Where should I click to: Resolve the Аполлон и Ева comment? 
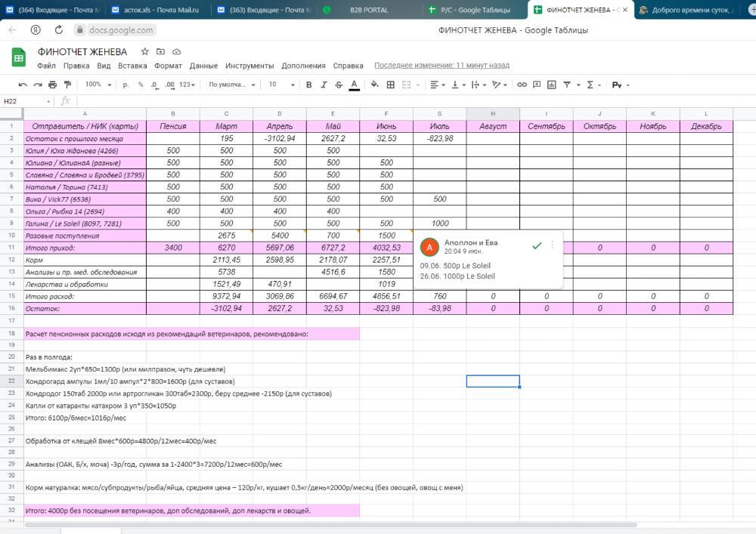click(x=537, y=245)
